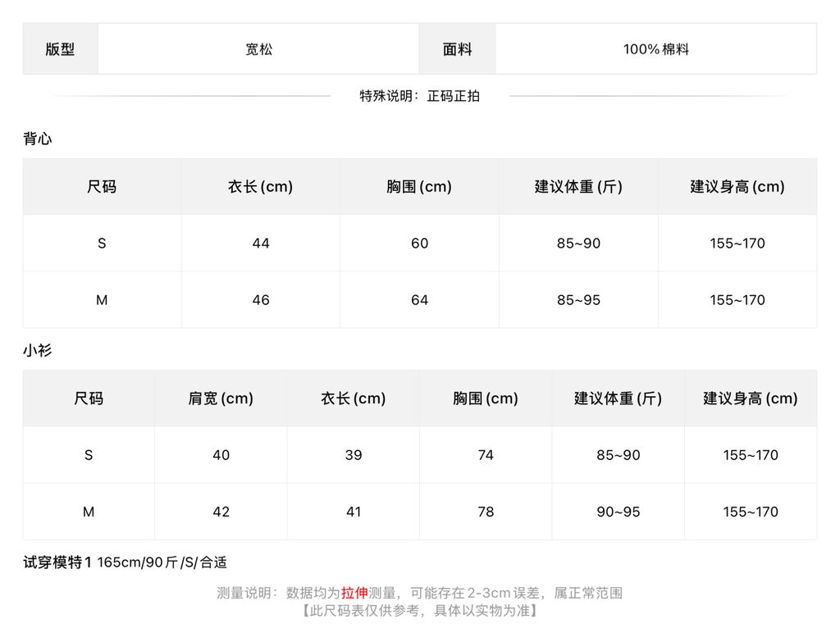Click the 特殊说明: 正码正拍 note

click(x=419, y=96)
